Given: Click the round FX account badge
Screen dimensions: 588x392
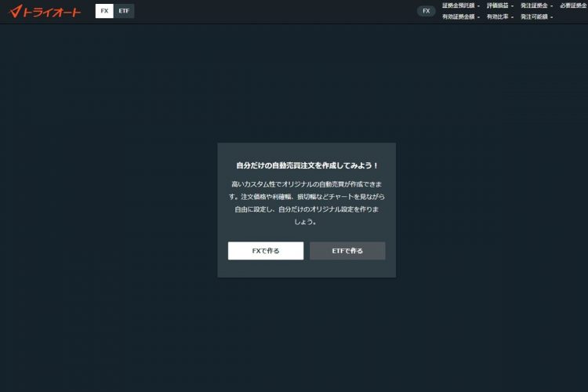Looking at the screenshot, I should [426, 11].
